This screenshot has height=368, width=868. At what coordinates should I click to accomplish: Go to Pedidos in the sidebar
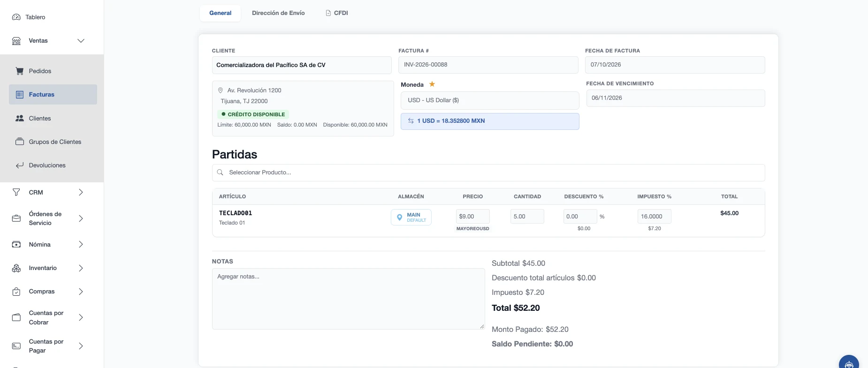pyautogui.click(x=53, y=71)
